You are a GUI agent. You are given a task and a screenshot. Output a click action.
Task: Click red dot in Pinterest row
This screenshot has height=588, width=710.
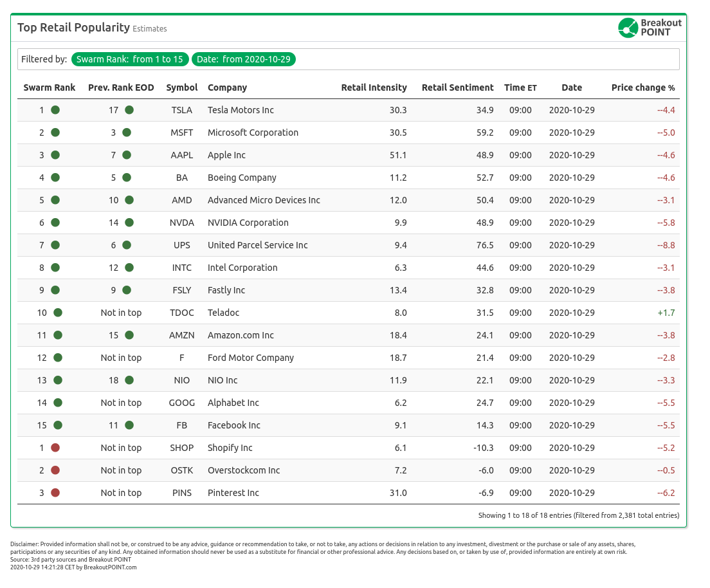click(55, 493)
